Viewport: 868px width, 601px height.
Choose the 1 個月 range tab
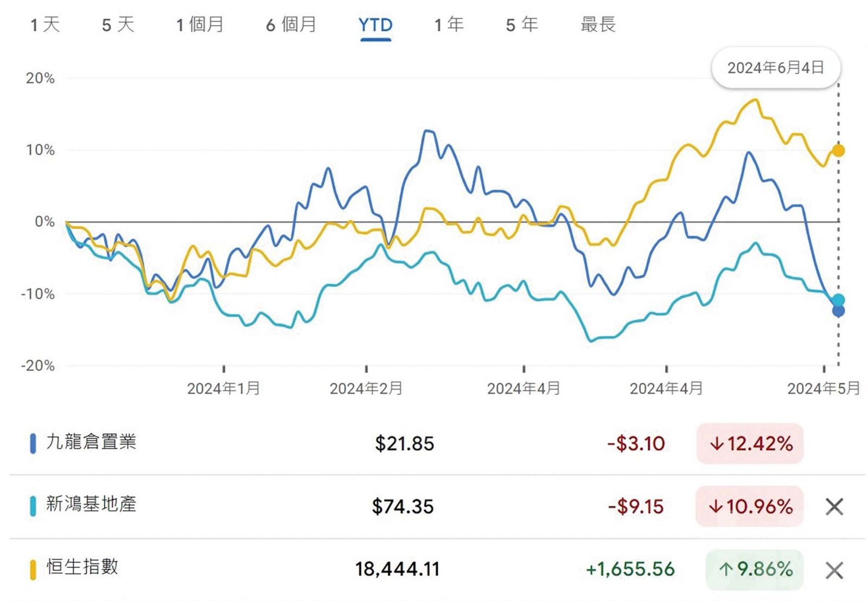(x=200, y=24)
